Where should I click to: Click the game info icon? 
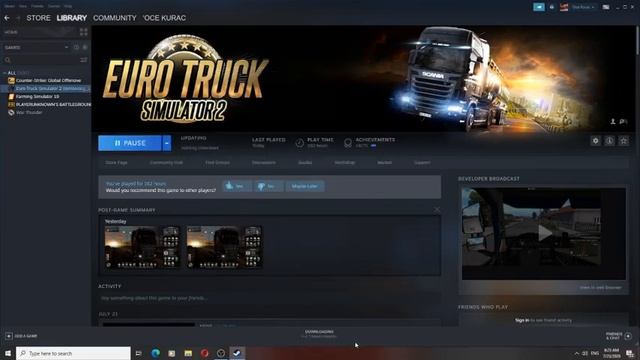pyautogui.click(x=609, y=141)
